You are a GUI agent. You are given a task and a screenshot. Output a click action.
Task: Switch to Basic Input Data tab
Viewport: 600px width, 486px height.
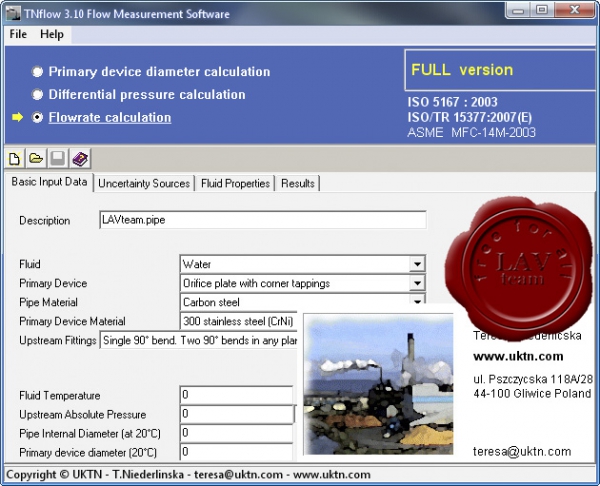(49, 182)
